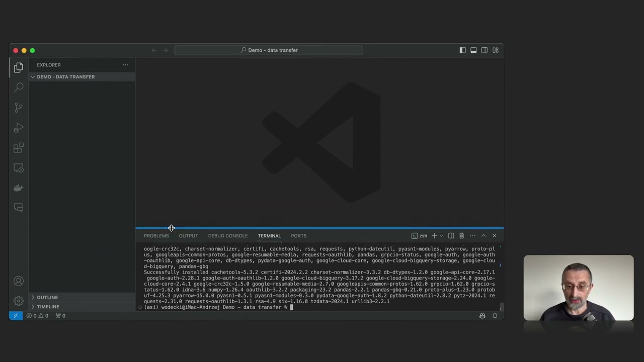Open the Customize Layout icon
644x362 pixels.
[496, 50]
